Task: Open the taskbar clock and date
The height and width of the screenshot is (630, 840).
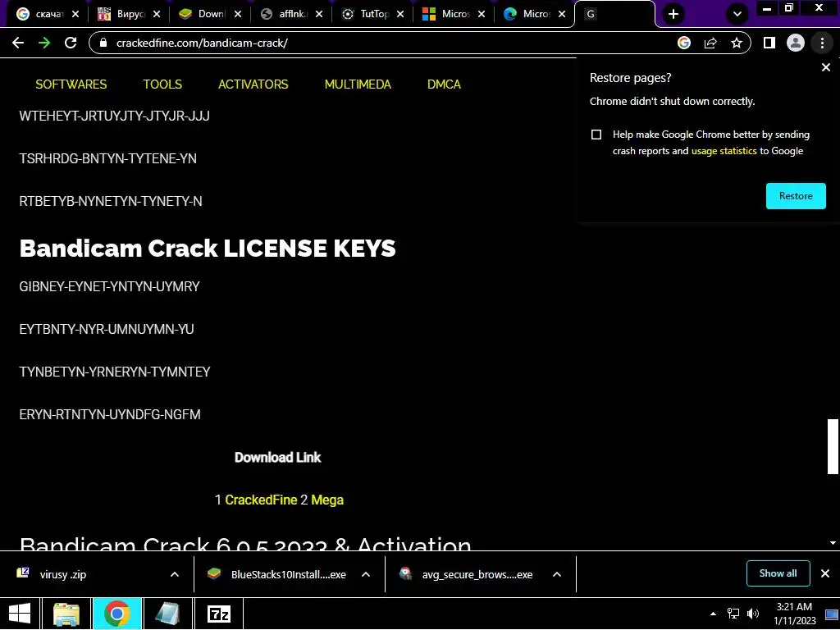Action: point(794,614)
